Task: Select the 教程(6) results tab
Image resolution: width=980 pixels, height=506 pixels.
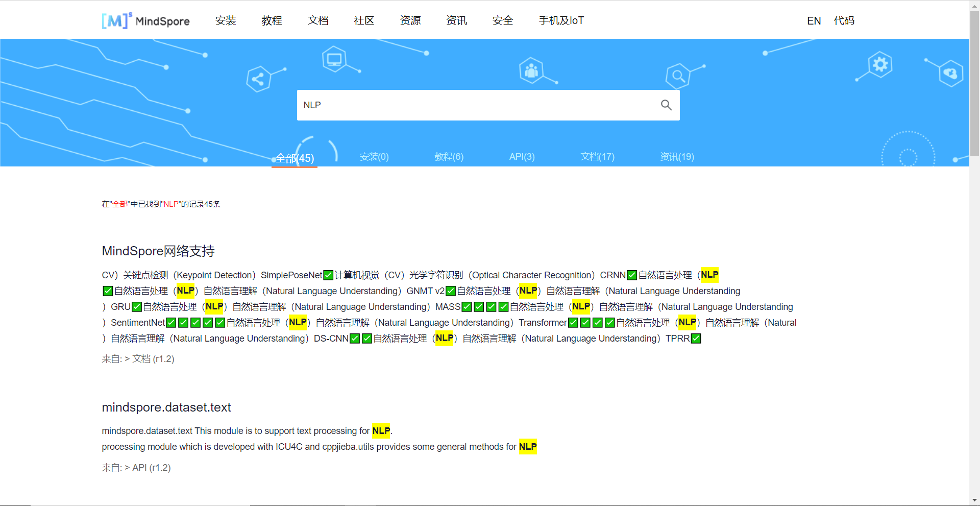Action: pos(449,157)
